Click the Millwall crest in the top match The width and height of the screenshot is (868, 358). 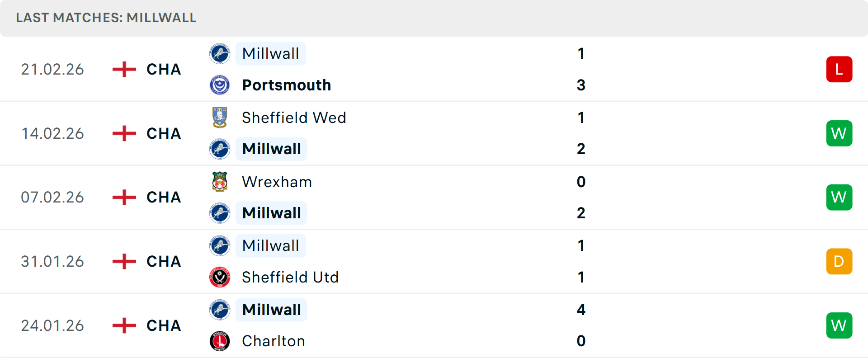click(220, 53)
